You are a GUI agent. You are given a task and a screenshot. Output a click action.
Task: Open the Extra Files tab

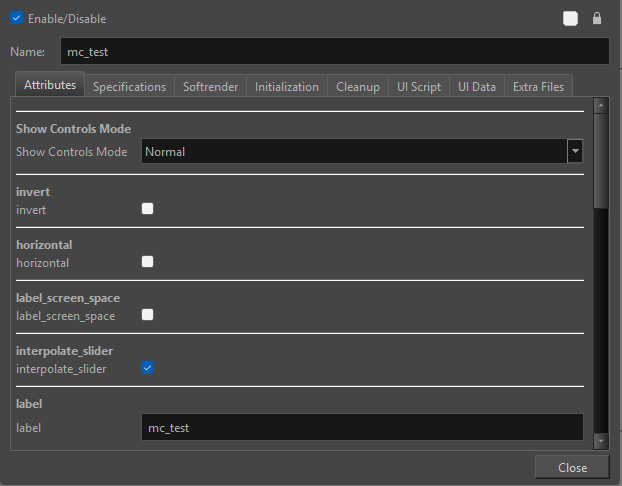(x=538, y=87)
